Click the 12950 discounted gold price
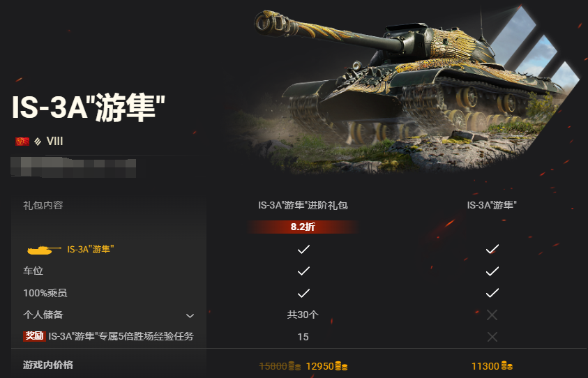 pos(319,366)
